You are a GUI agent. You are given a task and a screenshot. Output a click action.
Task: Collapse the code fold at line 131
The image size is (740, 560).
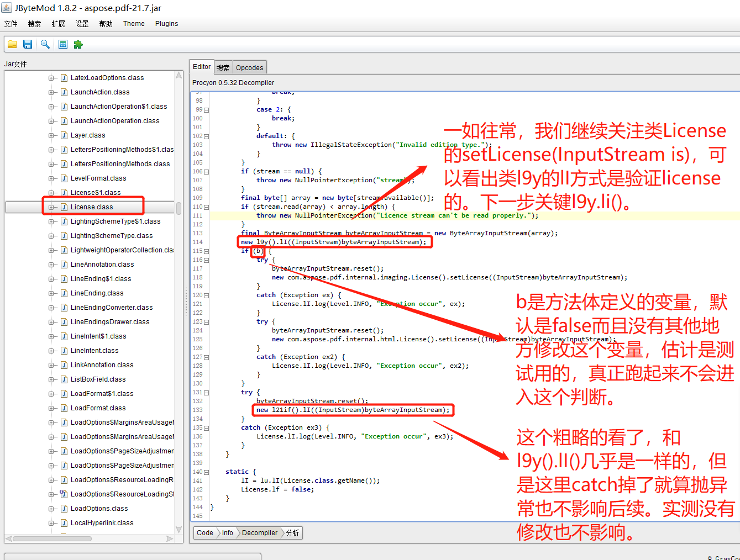(x=207, y=393)
